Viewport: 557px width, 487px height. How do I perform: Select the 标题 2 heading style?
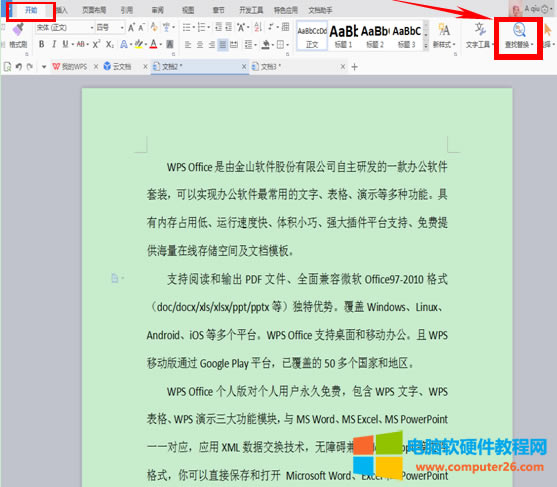375,36
